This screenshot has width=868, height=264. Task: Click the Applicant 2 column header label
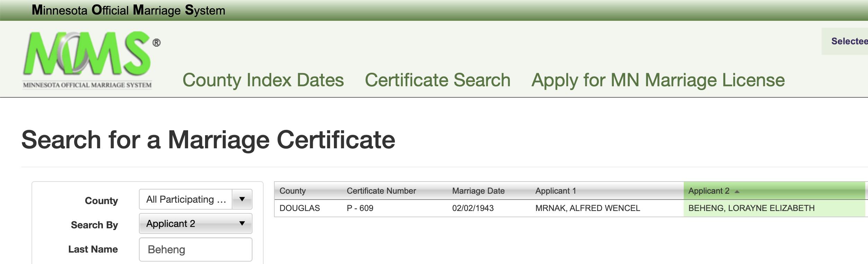[709, 191]
